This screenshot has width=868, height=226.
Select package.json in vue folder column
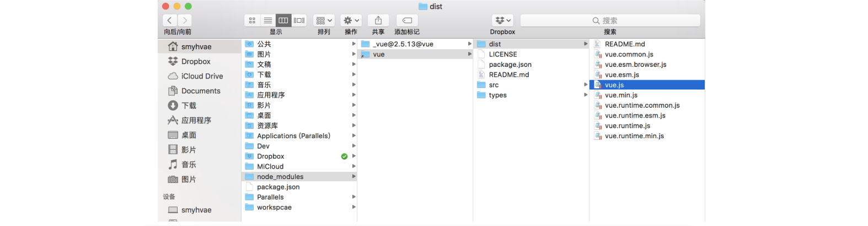(x=531, y=64)
